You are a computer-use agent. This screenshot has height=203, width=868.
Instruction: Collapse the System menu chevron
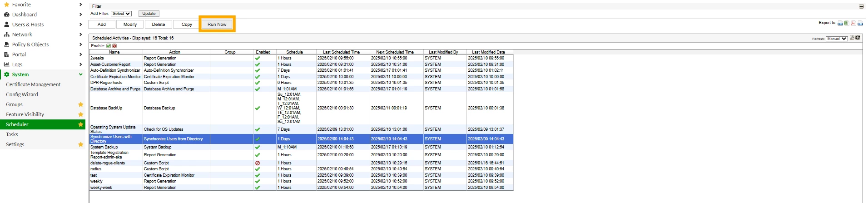(x=80, y=74)
